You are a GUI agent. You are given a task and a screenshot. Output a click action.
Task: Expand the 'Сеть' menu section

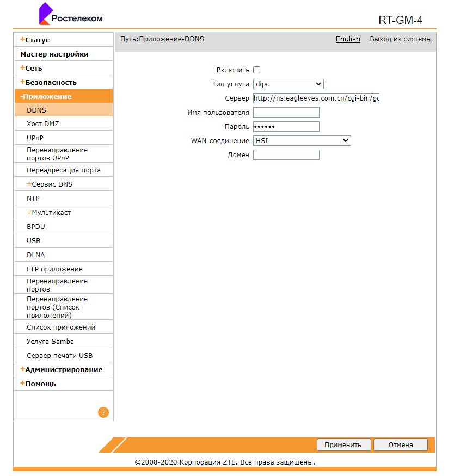coord(33,69)
